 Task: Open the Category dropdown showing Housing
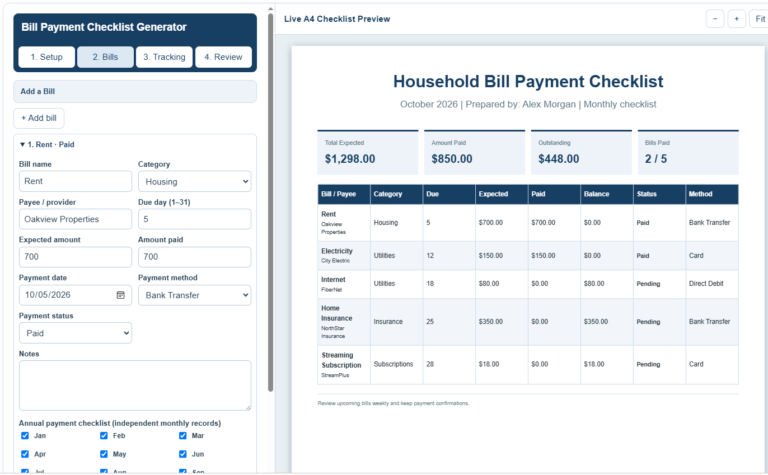(x=194, y=182)
